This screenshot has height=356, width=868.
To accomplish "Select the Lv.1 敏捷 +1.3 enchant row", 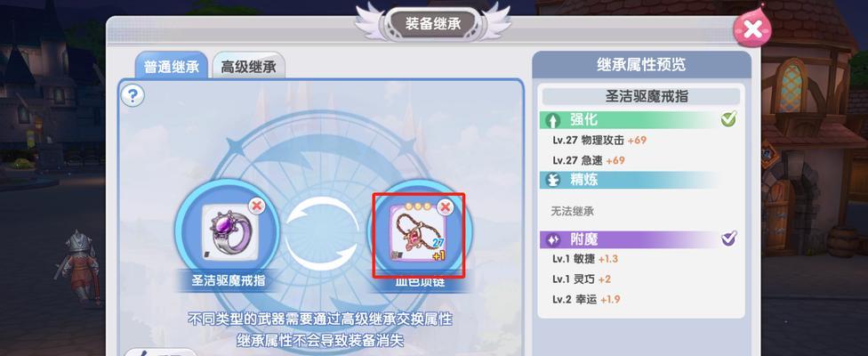I will coord(585,259).
